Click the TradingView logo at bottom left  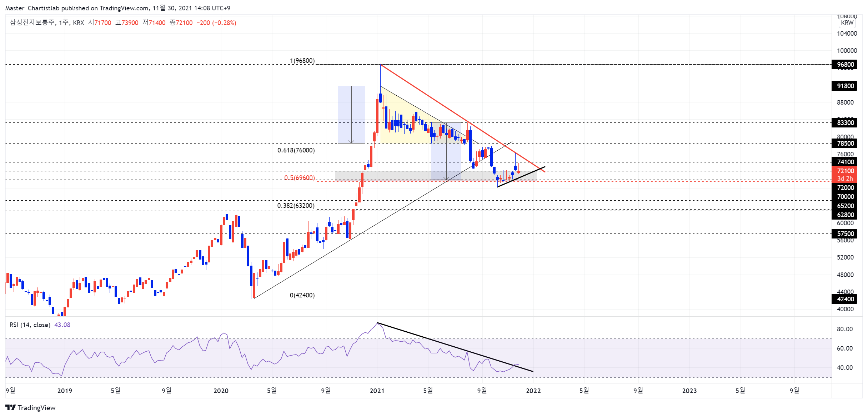pyautogui.click(x=31, y=408)
